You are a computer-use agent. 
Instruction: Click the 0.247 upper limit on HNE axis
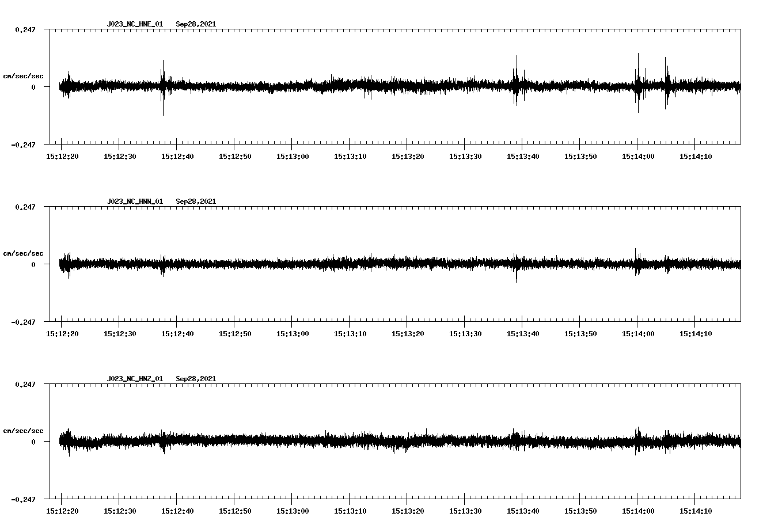pyautogui.click(x=25, y=29)
